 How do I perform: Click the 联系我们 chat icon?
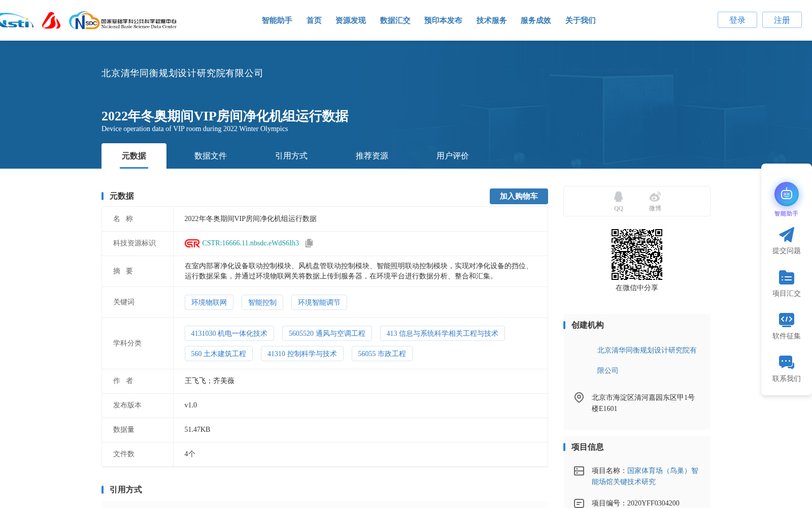[x=786, y=362]
